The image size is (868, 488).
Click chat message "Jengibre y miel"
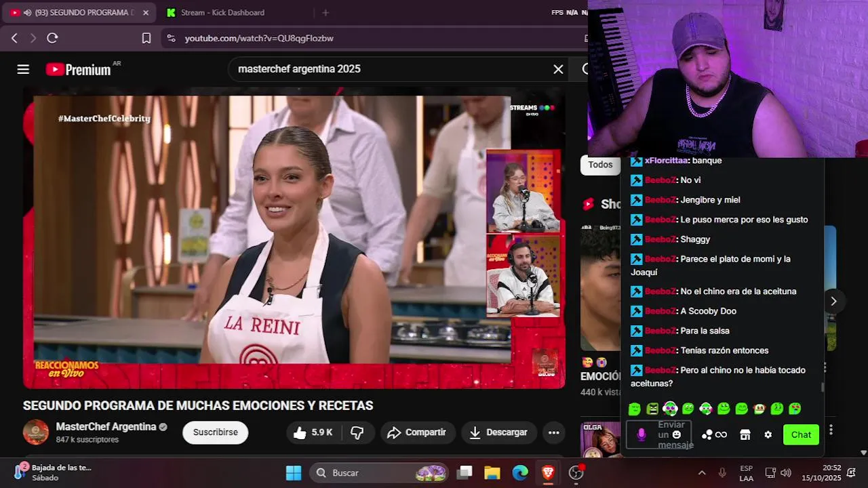pos(710,200)
